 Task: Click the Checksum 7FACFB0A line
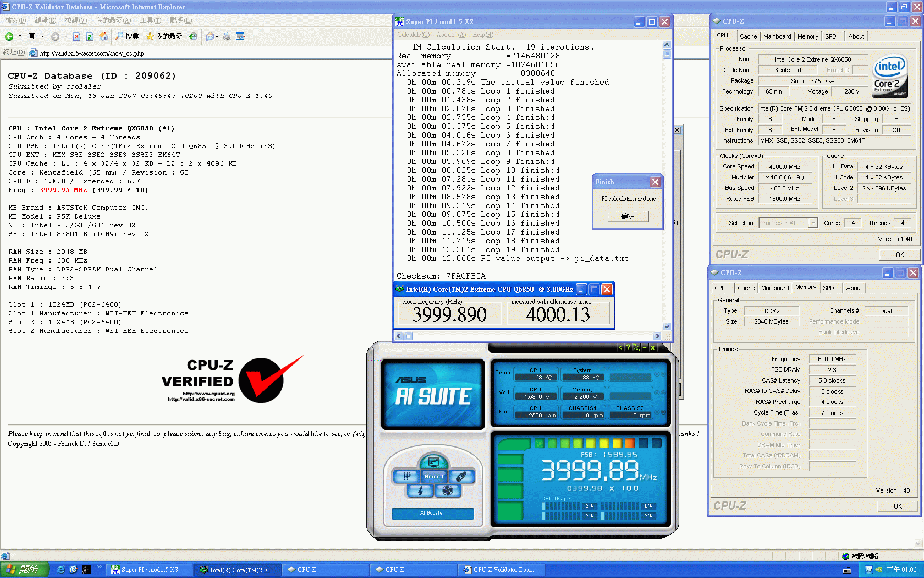(441, 276)
